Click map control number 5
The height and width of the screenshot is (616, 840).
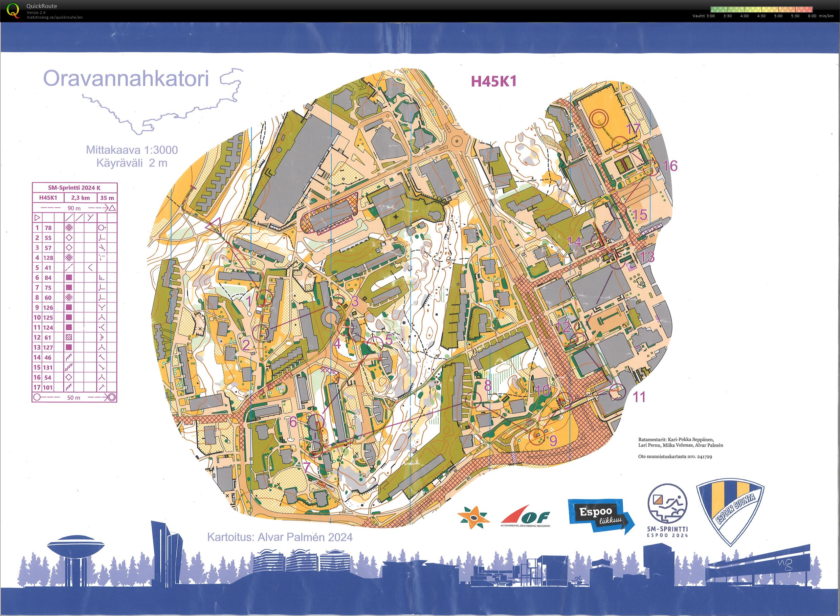(x=389, y=339)
